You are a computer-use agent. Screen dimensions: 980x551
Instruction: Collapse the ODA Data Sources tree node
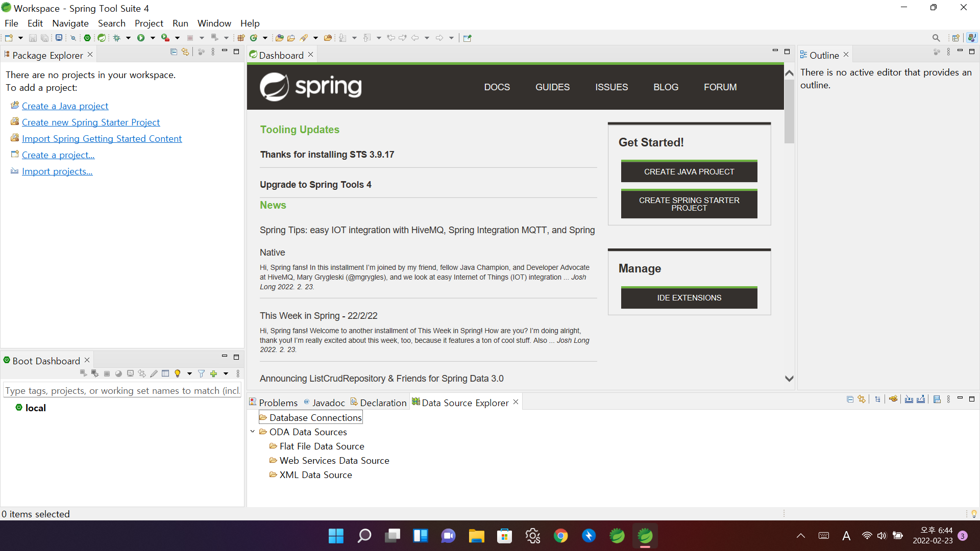click(253, 432)
